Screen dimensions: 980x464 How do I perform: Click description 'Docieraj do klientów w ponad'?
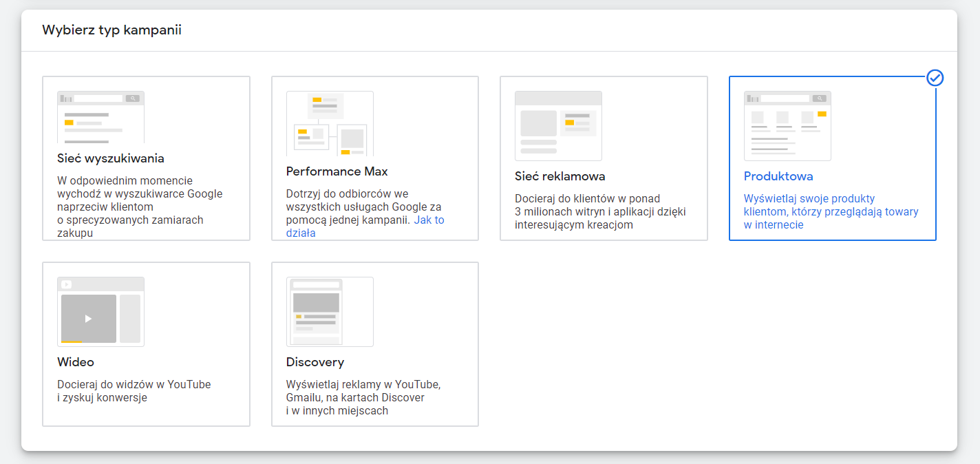(x=600, y=211)
